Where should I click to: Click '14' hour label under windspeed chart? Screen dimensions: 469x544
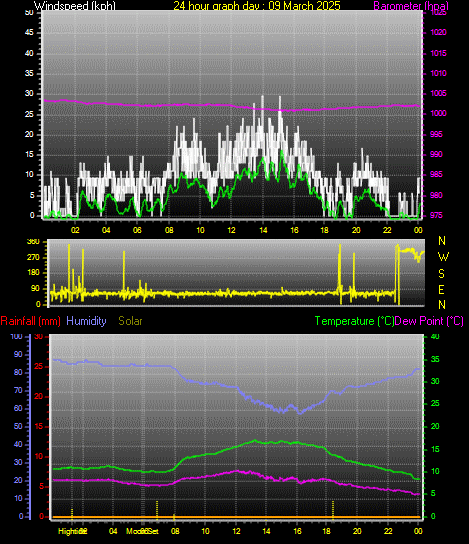click(263, 230)
